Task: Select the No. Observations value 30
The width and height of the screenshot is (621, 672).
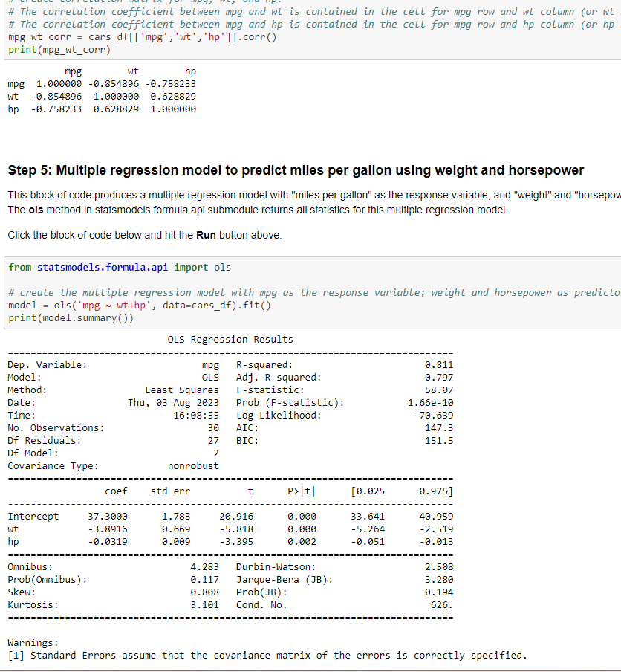Action: pos(213,428)
